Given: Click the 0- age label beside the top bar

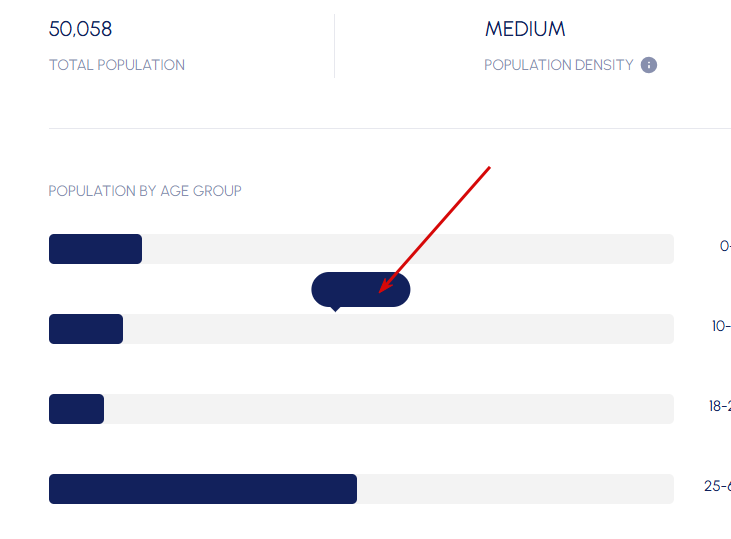Looking at the screenshot, I should click(x=725, y=246).
